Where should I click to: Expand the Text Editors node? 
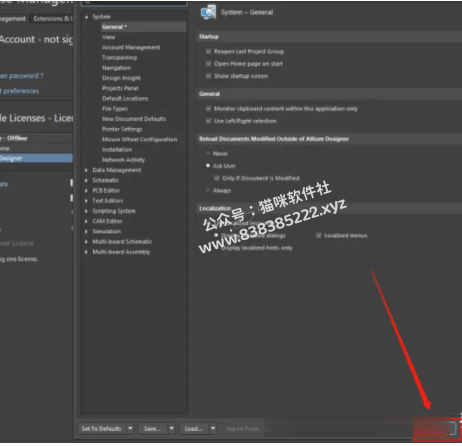(x=86, y=201)
